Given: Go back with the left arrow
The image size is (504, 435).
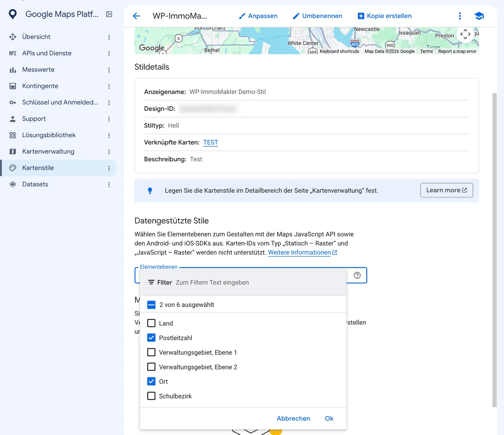Looking at the screenshot, I should click(136, 16).
